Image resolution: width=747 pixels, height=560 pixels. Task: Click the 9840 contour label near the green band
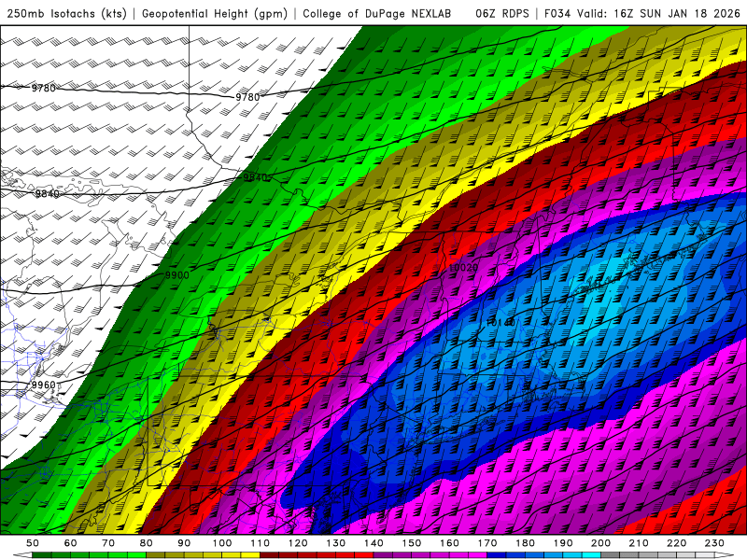[x=255, y=177]
